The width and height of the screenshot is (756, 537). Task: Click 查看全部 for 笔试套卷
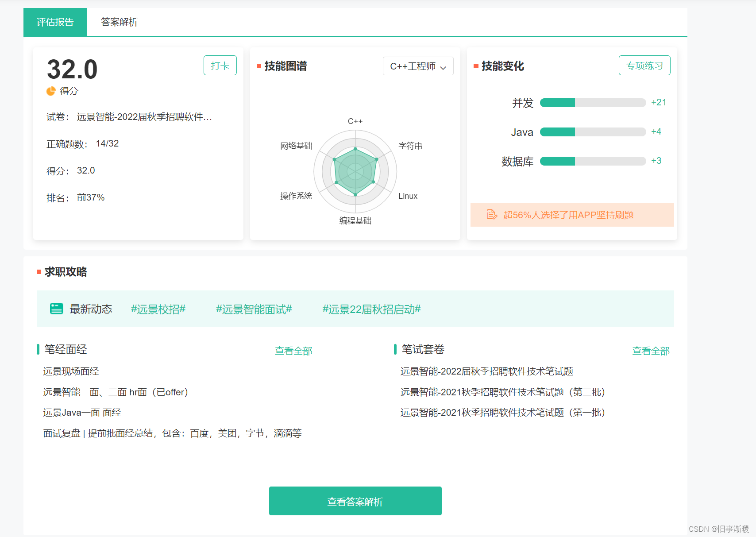[x=651, y=351]
